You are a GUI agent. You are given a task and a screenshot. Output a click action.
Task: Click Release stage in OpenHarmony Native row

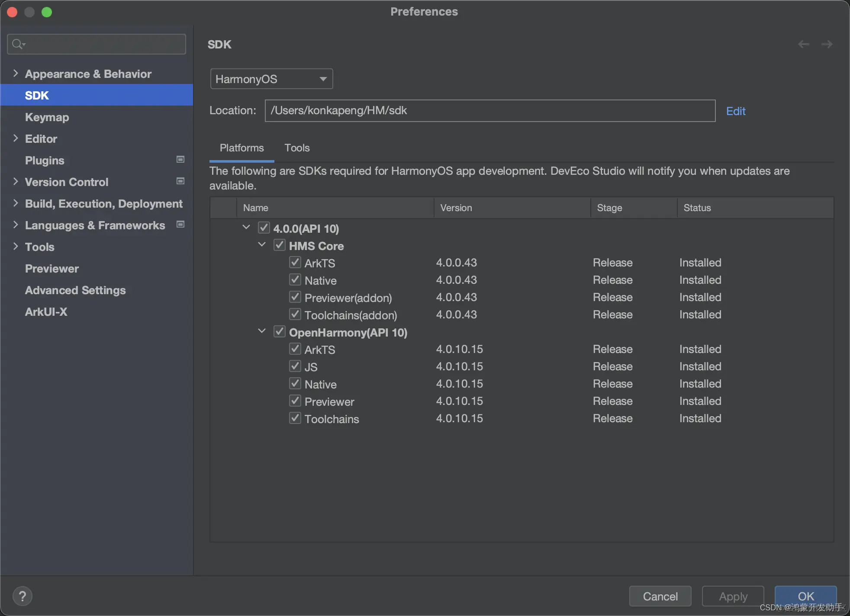tap(612, 384)
